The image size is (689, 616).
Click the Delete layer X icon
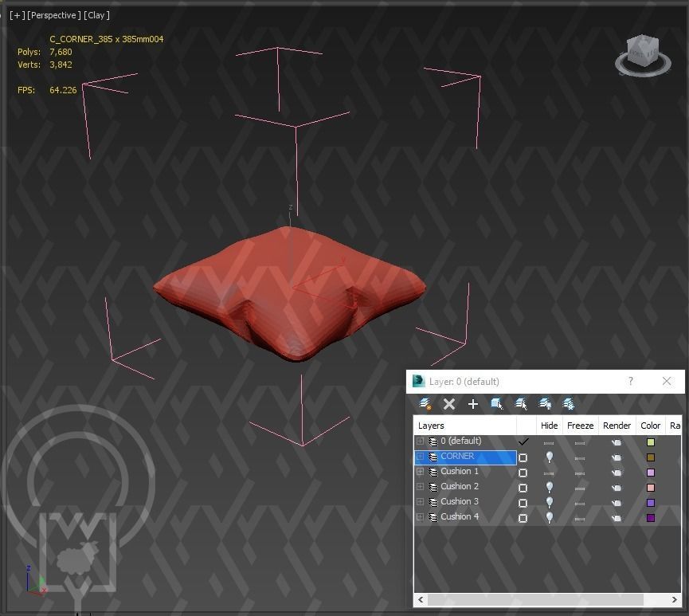coord(449,404)
